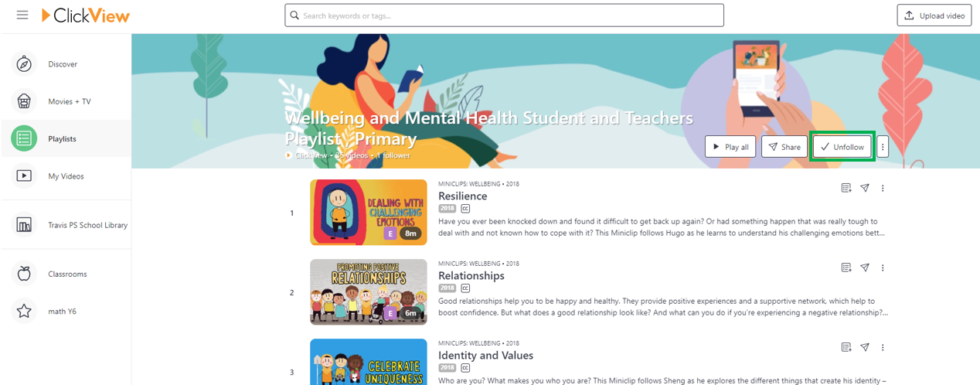The width and height of the screenshot is (980, 385).
Task: Share the Relationships video via arrow icon
Action: tap(865, 267)
